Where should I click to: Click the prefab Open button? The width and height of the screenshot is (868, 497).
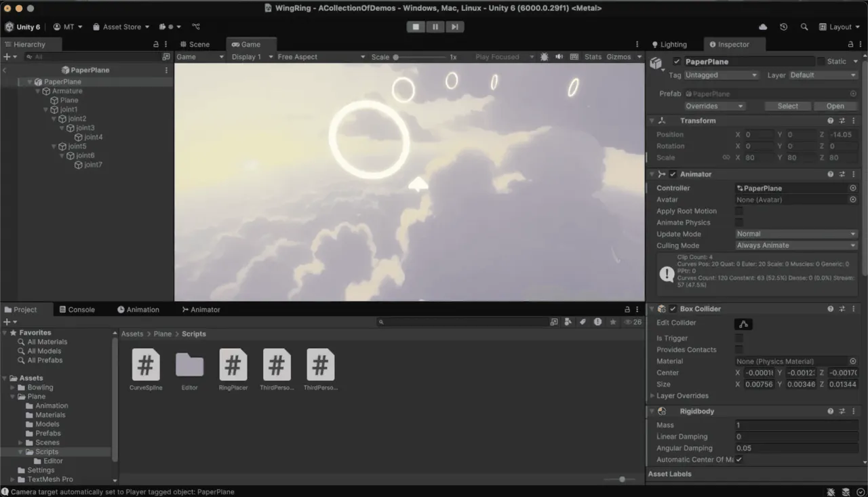coord(835,106)
